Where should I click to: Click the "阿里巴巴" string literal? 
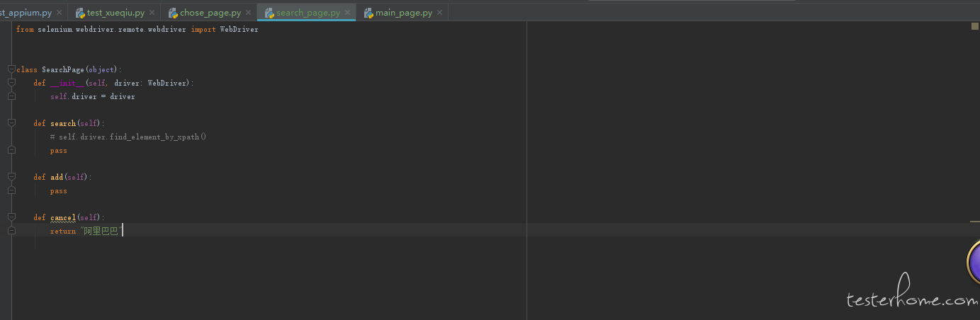pyautogui.click(x=101, y=231)
